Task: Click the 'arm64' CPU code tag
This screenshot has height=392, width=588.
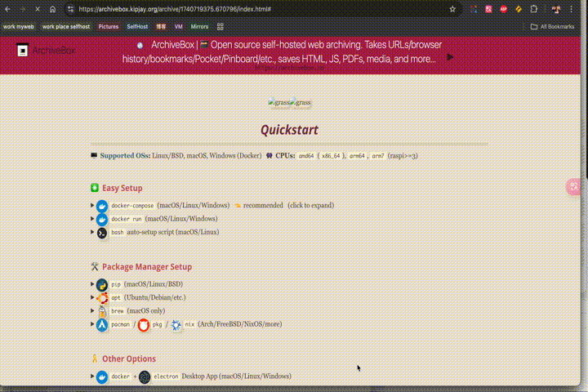Action: (x=357, y=156)
